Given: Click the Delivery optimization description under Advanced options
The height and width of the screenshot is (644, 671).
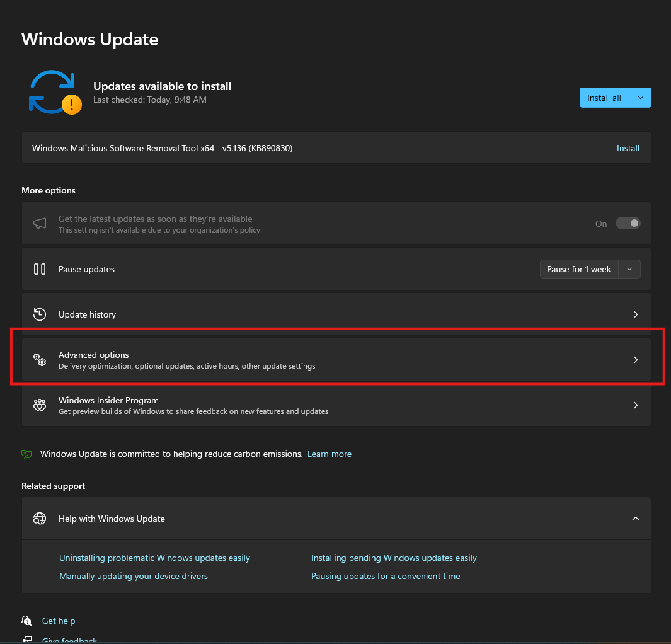Looking at the screenshot, I should (x=187, y=366).
